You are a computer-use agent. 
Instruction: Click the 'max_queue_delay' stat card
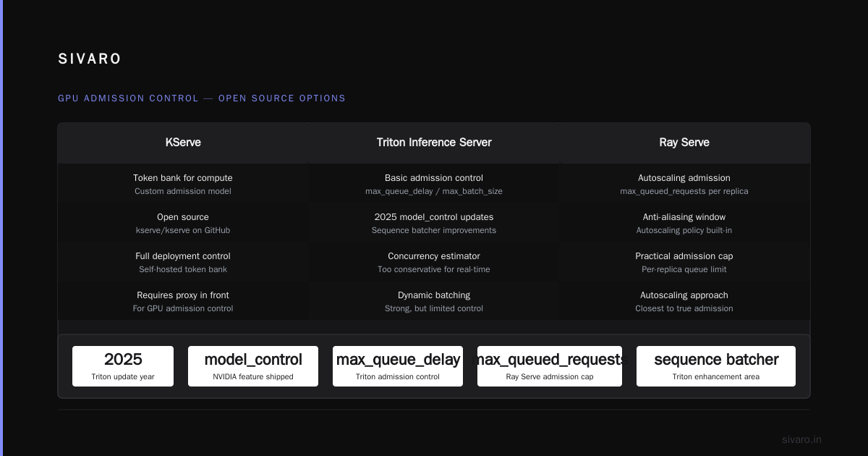[x=398, y=366]
